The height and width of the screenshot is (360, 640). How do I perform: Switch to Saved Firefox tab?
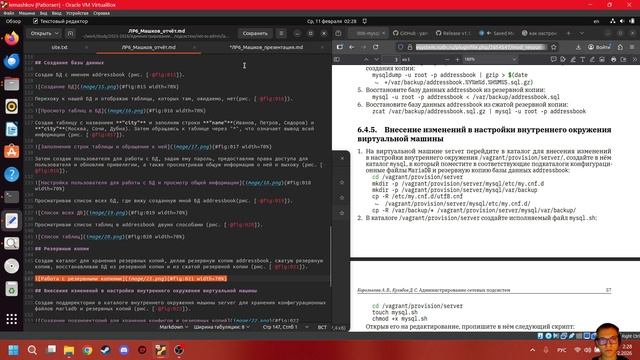[497, 33]
